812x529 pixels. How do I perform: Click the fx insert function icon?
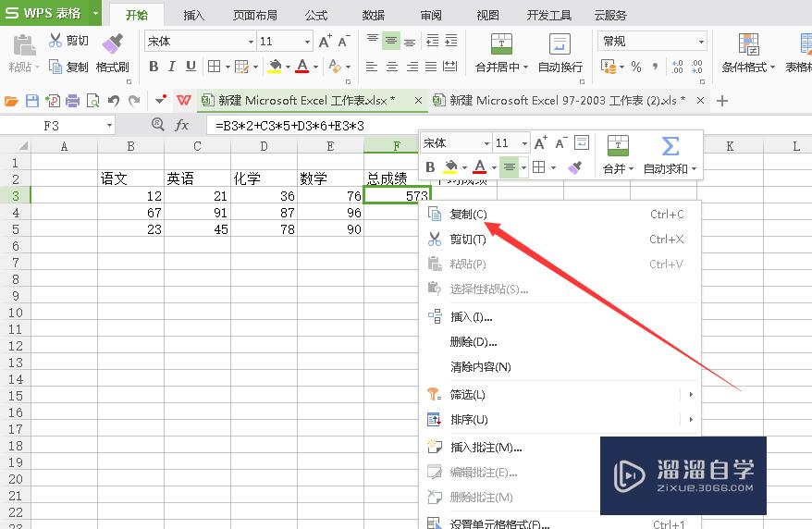click(182, 125)
